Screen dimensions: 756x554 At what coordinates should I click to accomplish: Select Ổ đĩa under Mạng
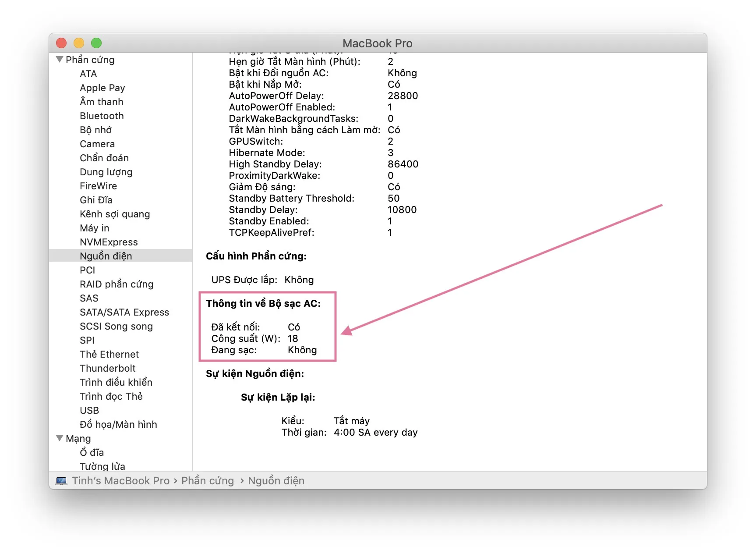tap(92, 452)
